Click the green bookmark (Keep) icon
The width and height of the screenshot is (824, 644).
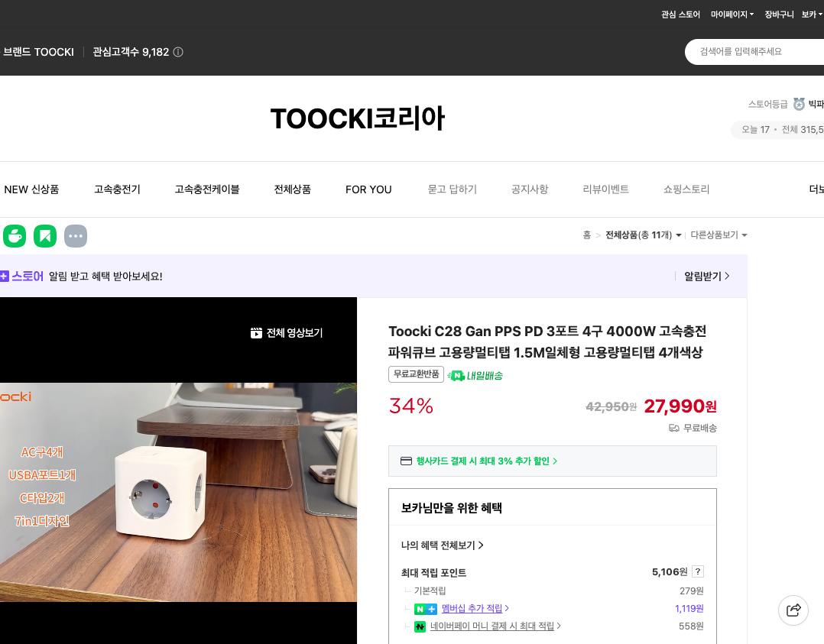tap(45, 235)
